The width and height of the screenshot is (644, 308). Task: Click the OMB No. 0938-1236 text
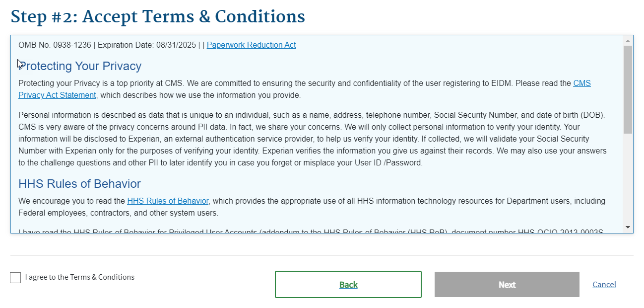click(55, 45)
